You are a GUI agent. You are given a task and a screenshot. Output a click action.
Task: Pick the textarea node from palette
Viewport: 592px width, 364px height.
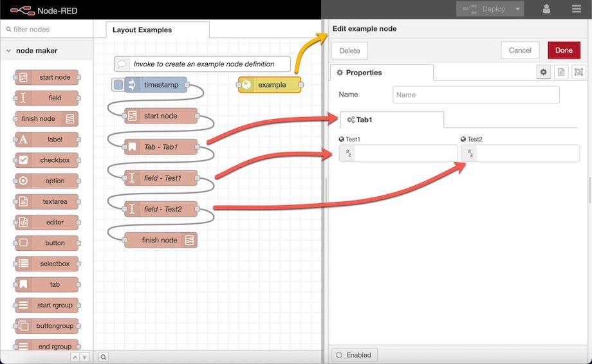[x=47, y=201]
